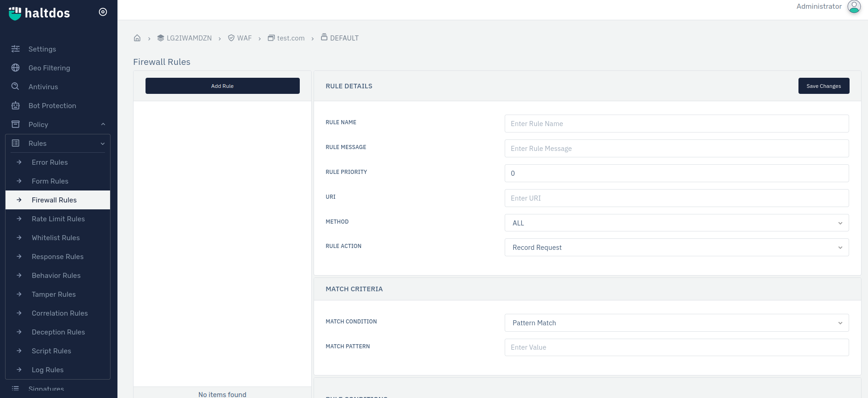Click the arrow icon beside Firewall Rules
The image size is (868, 398).
[x=19, y=200]
